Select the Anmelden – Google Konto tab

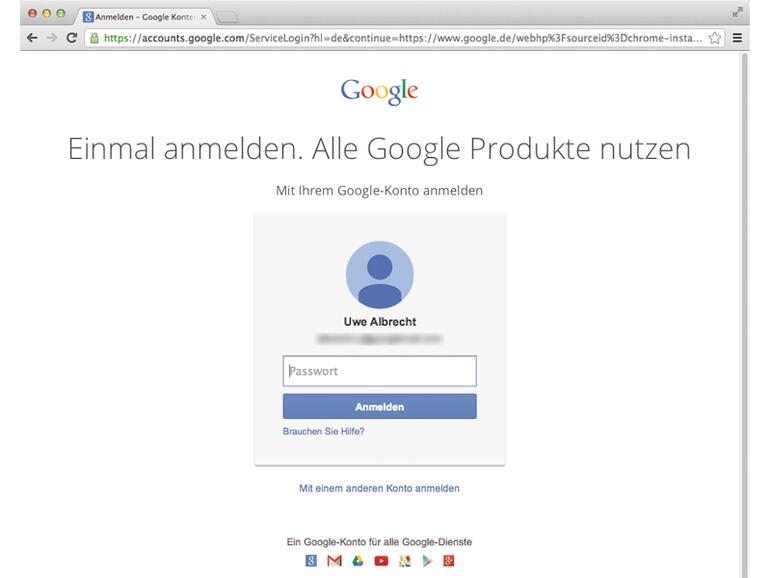click(x=145, y=17)
